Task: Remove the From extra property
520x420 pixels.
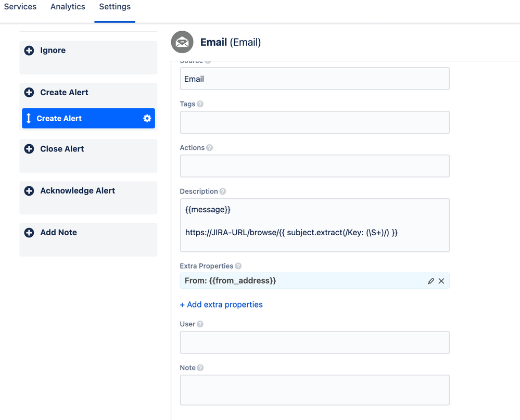Action: tap(441, 281)
